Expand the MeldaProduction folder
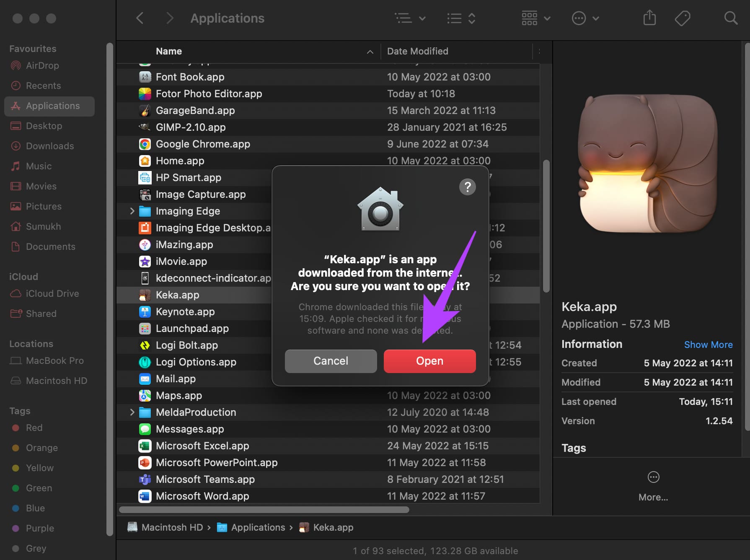Image resolution: width=750 pixels, height=560 pixels. [132, 412]
